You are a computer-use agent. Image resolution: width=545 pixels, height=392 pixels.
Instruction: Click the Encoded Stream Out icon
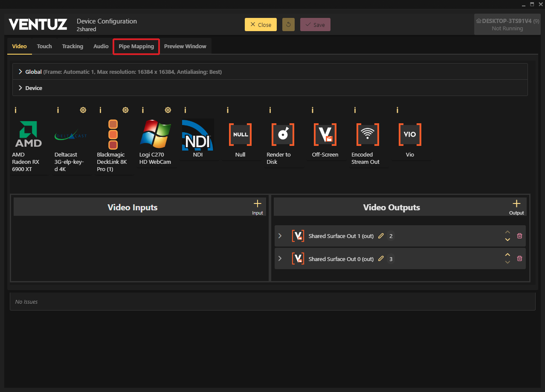click(368, 134)
